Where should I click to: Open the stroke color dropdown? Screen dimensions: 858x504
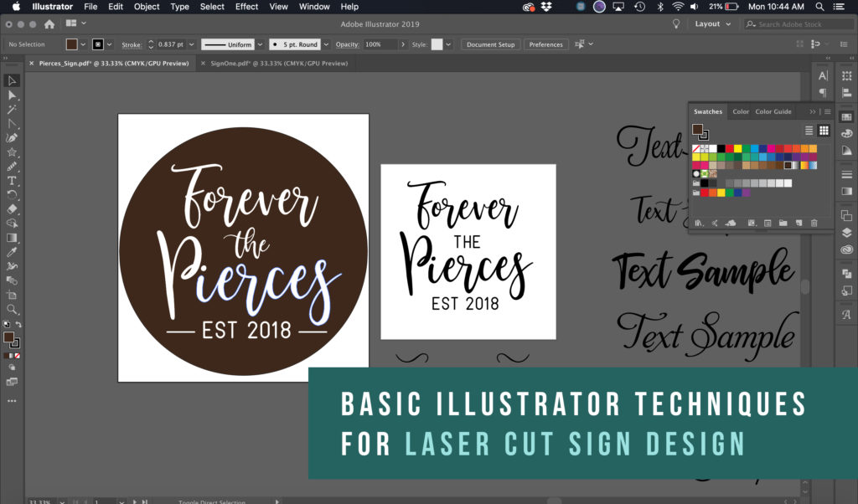[110, 45]
